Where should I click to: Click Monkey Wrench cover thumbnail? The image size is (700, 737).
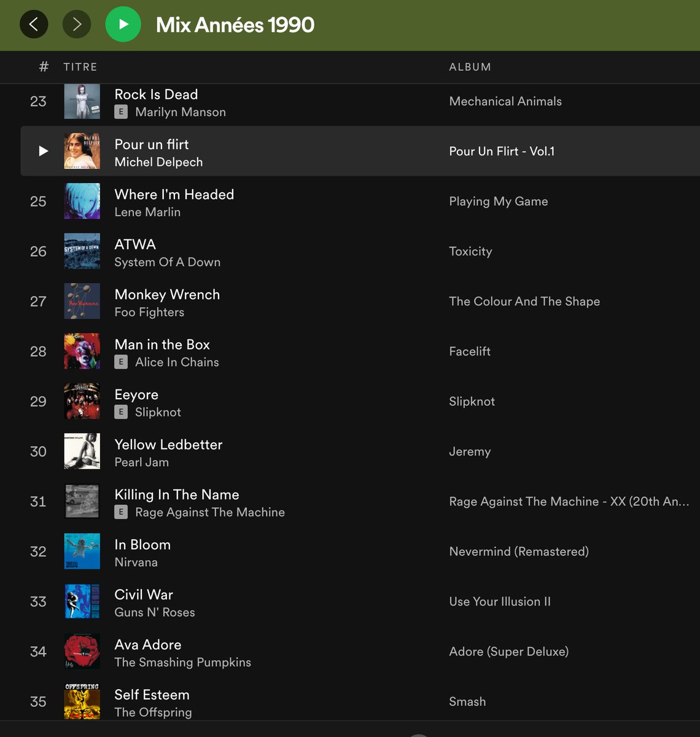pyautogui.click(x=82, y=302)
